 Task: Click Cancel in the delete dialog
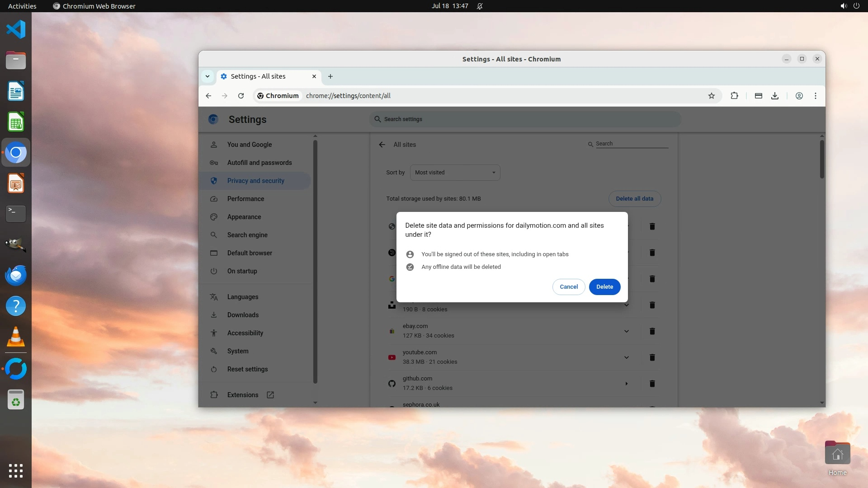(568, 287)
